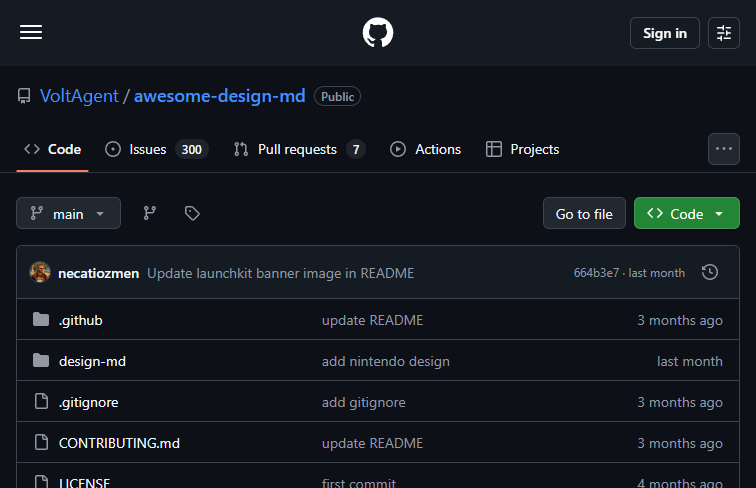Go to the GitHub homepage via the logo
Viewport: 756px width, 488px height.
click(378, 33)
